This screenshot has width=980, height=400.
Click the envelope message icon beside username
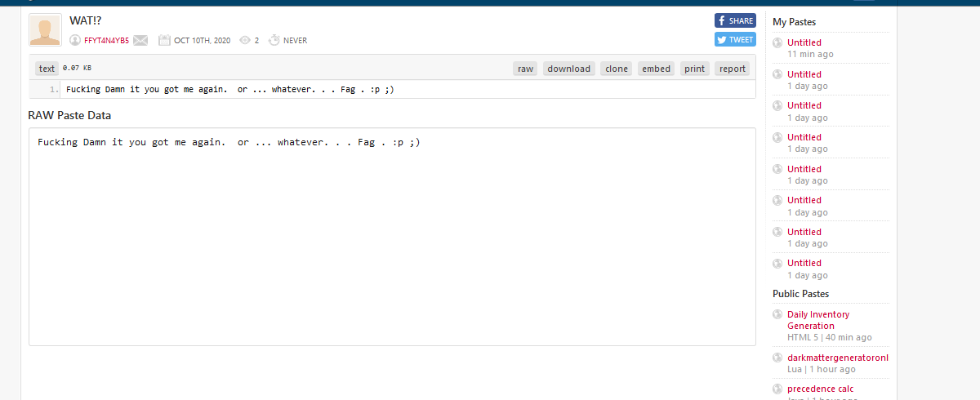(140, 40)
